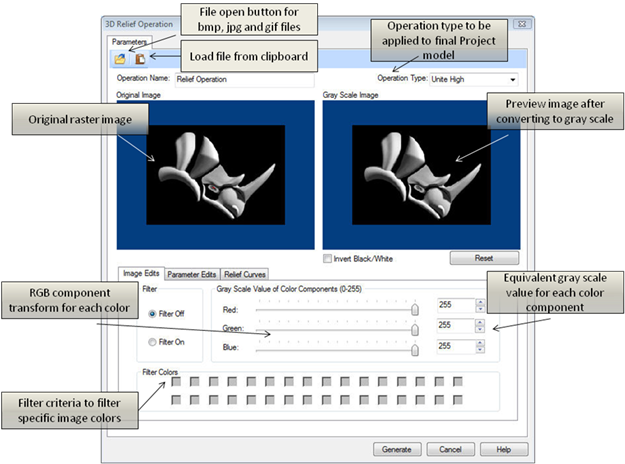
Task: Click the Help button
Action: pos(504,449)
